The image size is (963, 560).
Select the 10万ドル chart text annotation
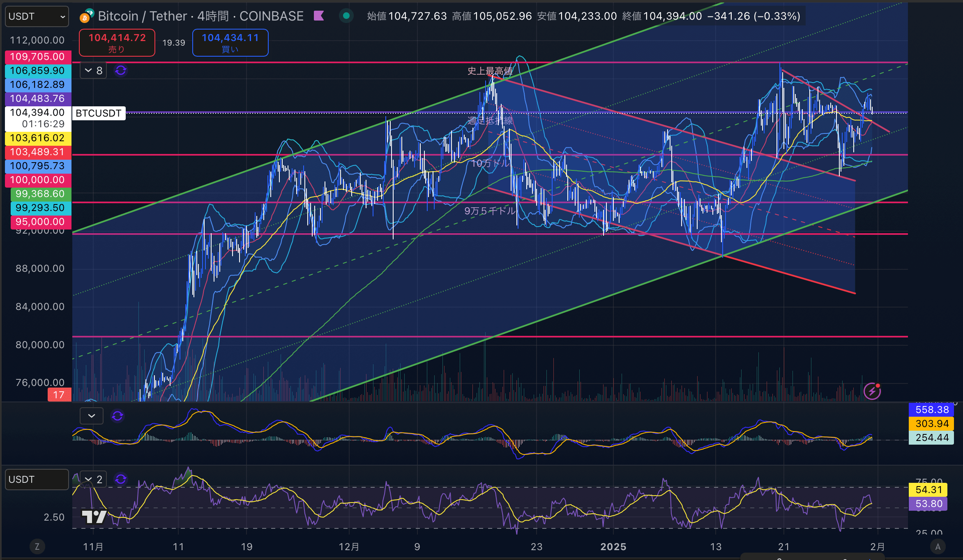click(491, 163)
